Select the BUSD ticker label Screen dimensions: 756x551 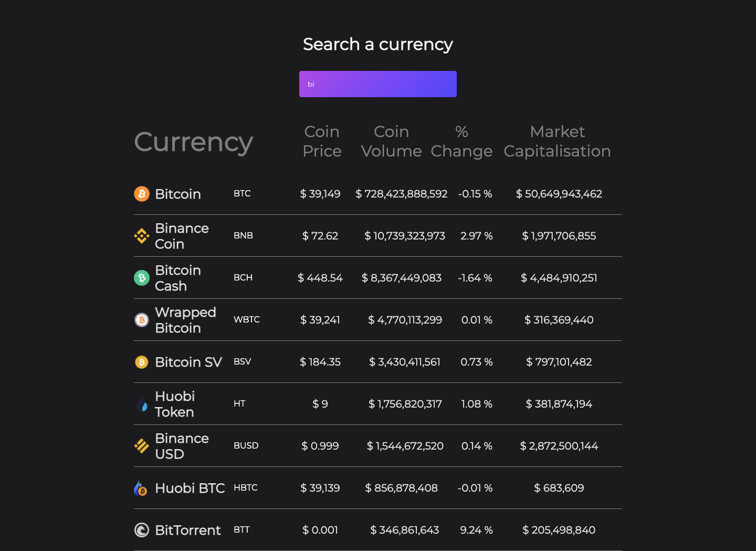click(246, 445)
